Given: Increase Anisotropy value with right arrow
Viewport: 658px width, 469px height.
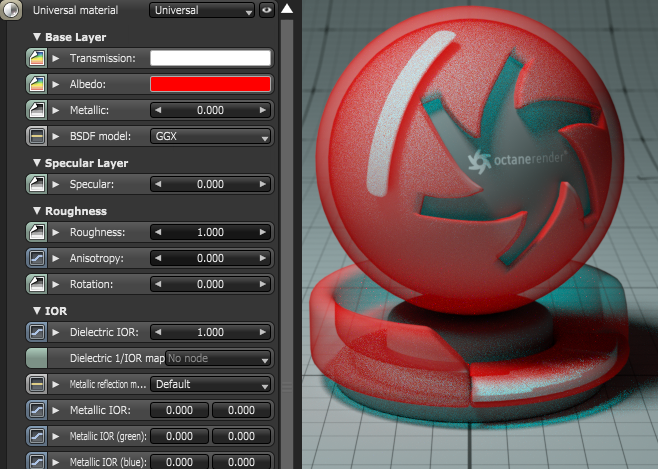Looking at the screenshot, I should pyautogui.click(x=263, y=258).
